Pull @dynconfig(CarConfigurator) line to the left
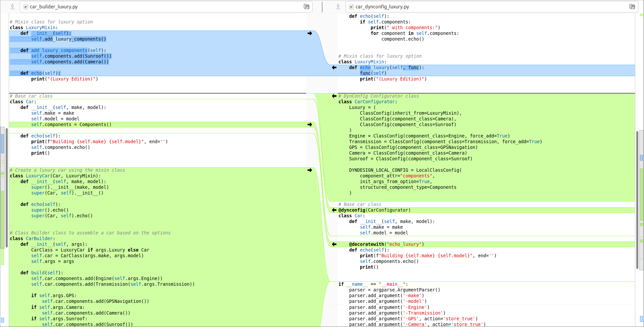 pos(334,210)
